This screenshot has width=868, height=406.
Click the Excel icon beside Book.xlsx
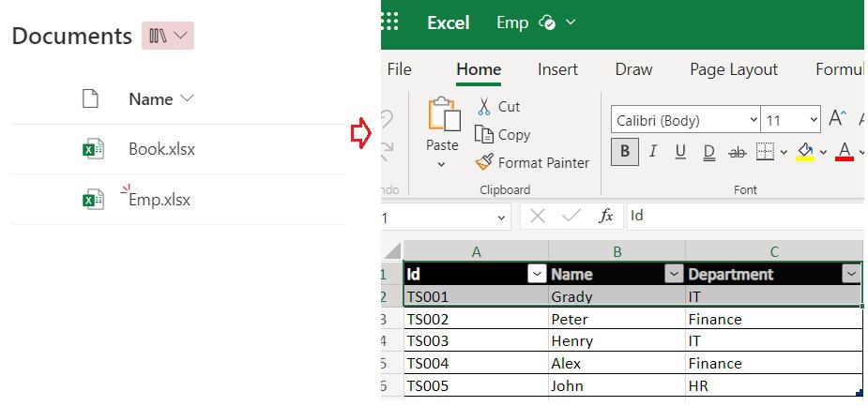[x=93, y=149]
